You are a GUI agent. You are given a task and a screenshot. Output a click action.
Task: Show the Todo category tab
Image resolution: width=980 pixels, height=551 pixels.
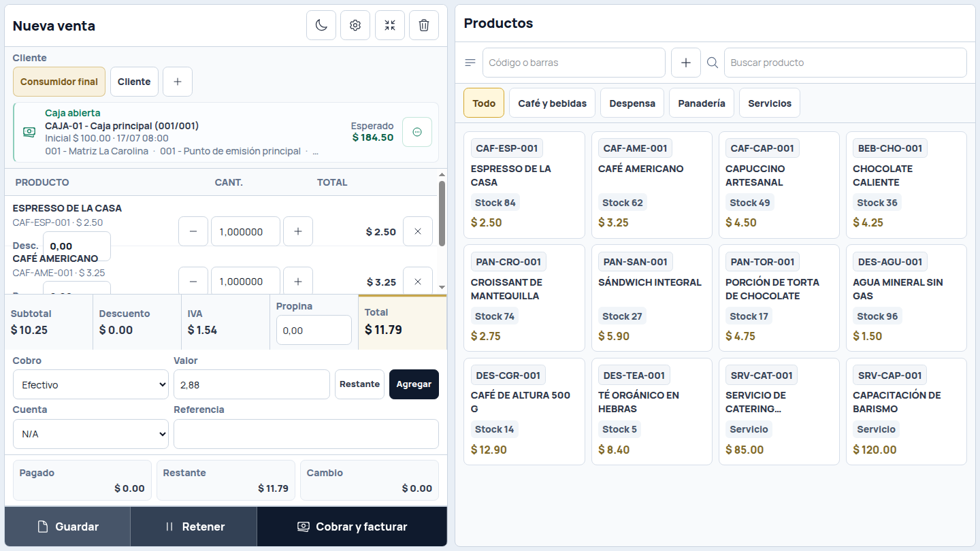point(484,103)
